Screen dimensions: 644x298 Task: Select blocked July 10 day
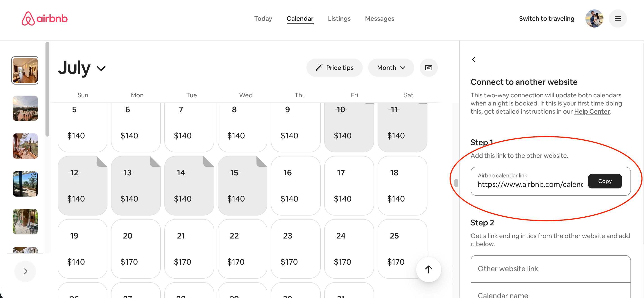pos(349,127)
